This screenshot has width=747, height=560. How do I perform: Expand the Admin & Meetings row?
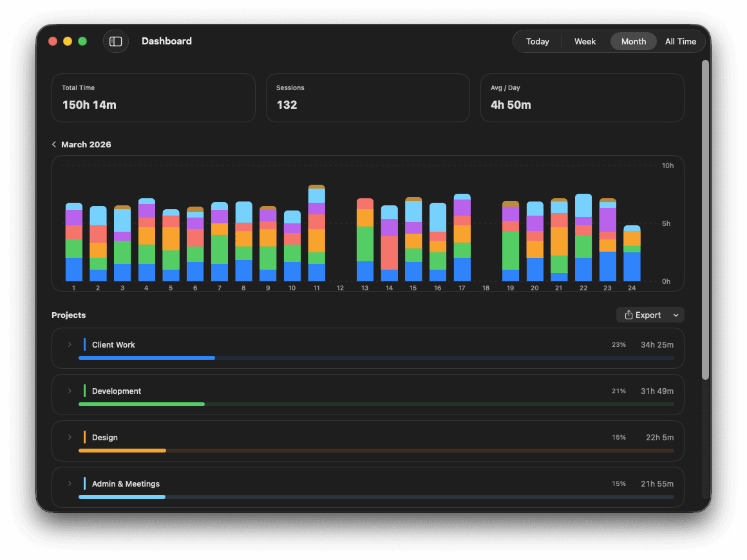[x=70, y=484]
